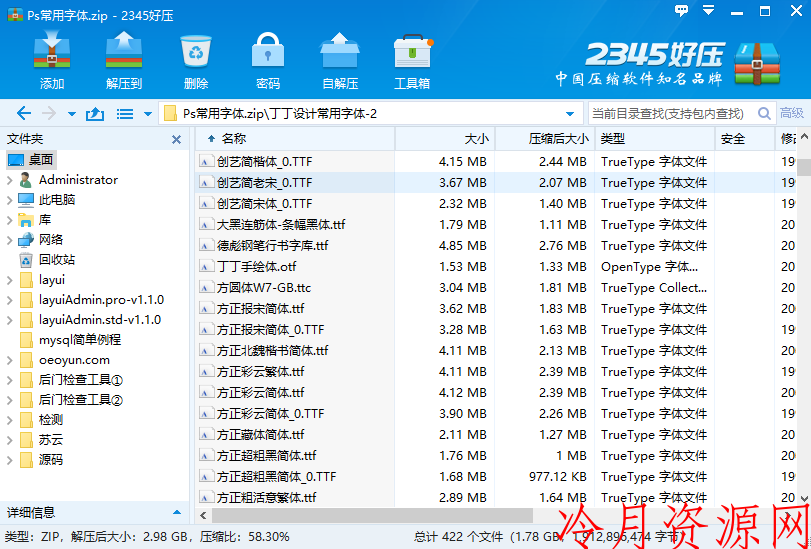Click the 删除 recycle bin icon
This screenshot has width=811, height=549.
click(196, 51)
